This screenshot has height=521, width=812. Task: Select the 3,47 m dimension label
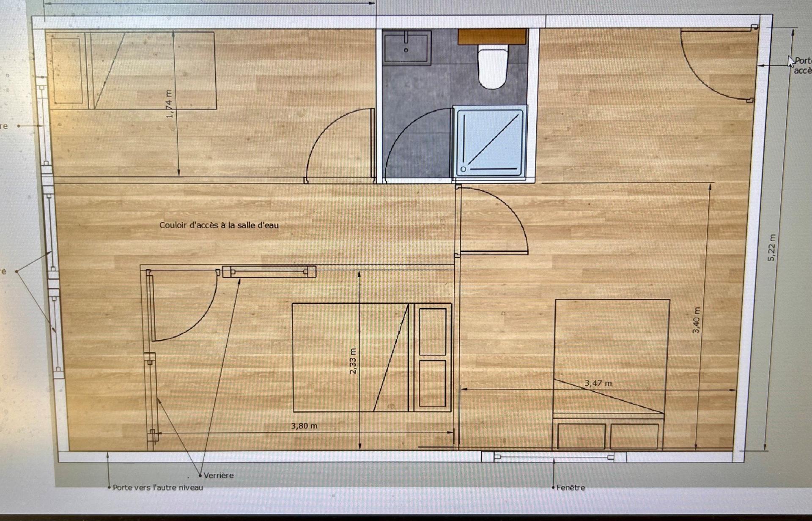598,383
